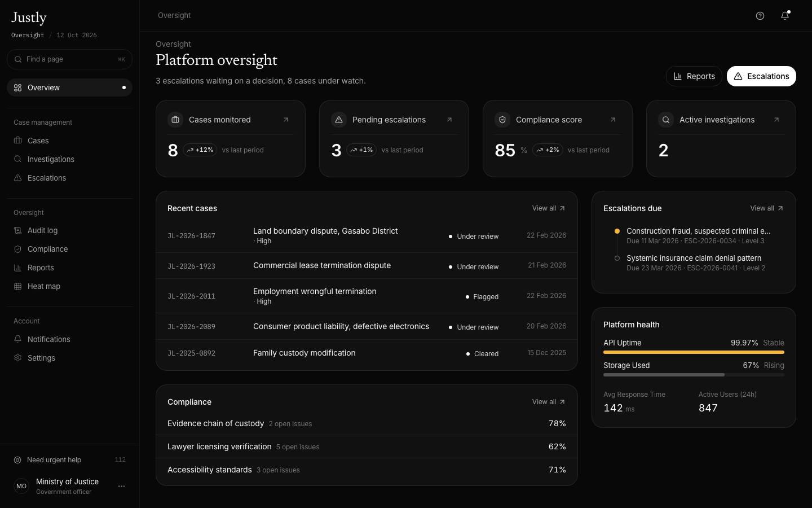This screenshot has width=812, height=508.
Task: Click the shield icon on Compliance score
Action: (x=502, y=120)
